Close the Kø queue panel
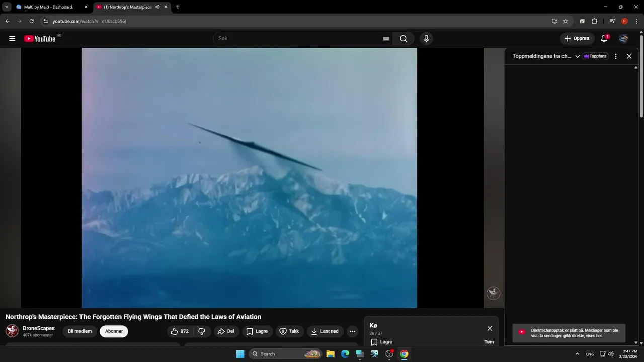Image resolution: width=644 pixels, height=362 pixels. pyautogui.click(x=490, y=328)
